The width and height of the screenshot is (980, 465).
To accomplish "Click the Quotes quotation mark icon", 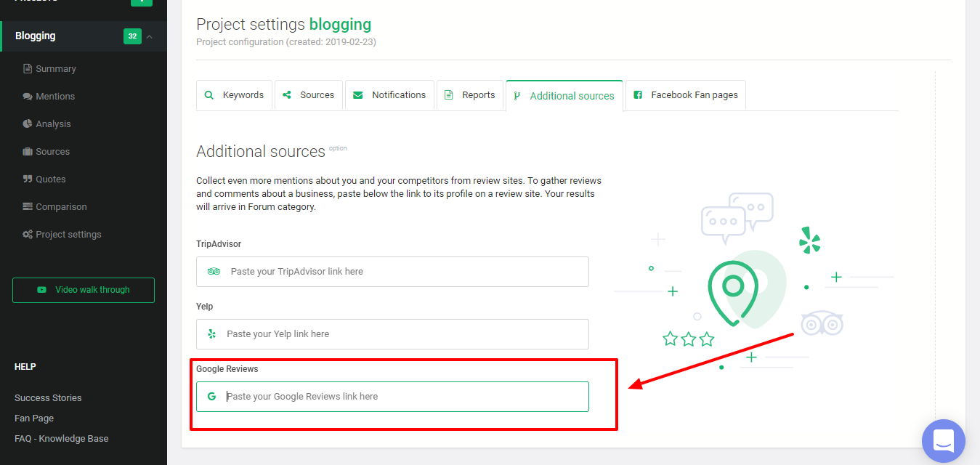I will click(28, 179).
